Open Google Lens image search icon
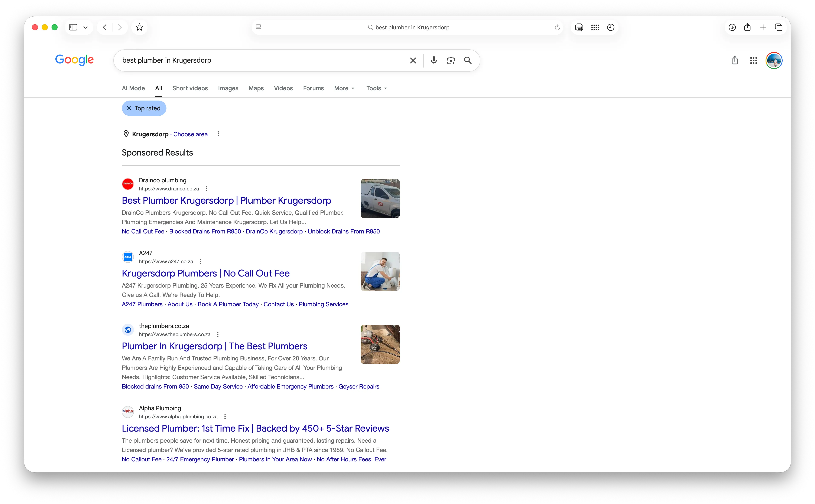This screenshot has width=815, height=504. [x=451, y=60]
